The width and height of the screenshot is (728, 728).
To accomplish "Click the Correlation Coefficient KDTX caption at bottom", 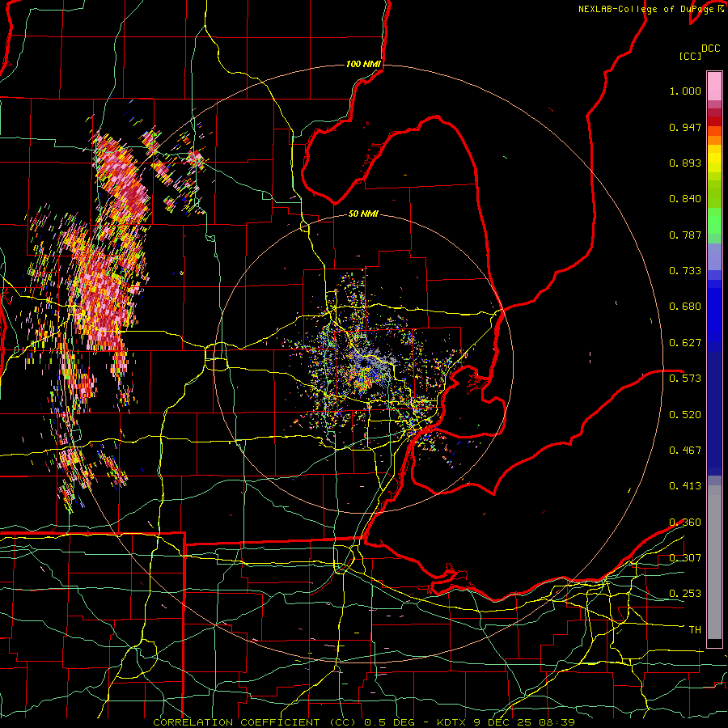I will tap(364, 722).
